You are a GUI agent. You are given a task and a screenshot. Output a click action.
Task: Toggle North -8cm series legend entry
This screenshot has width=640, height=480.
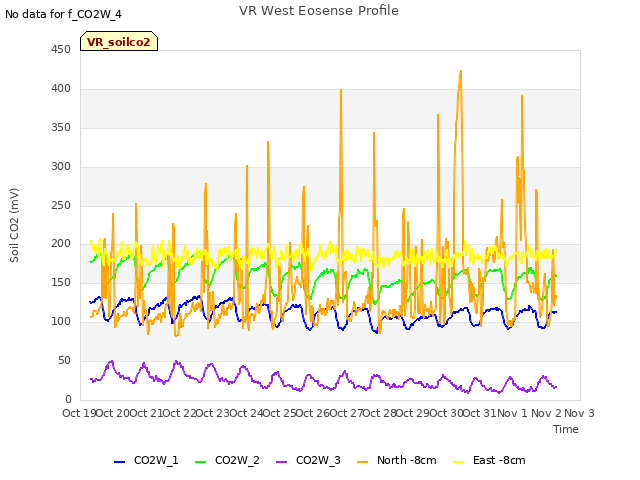pyautogui.click(x=397, y=460)
